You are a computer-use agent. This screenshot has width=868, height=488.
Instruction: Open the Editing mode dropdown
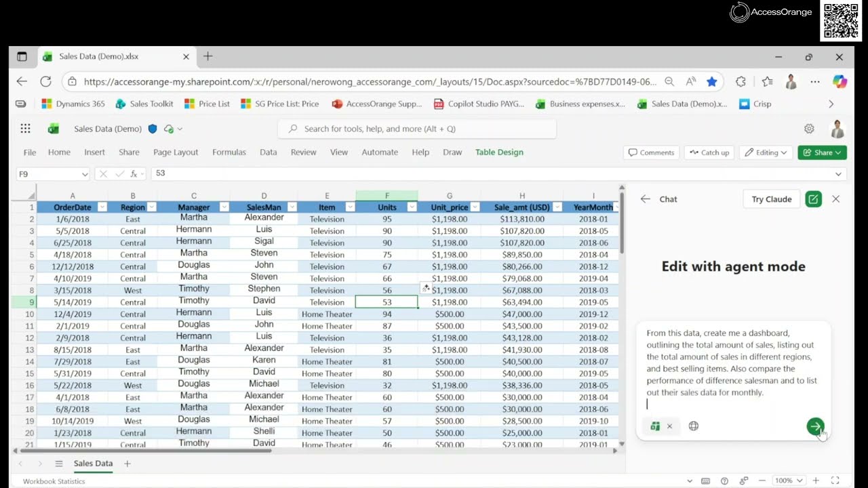pos(766,152)
